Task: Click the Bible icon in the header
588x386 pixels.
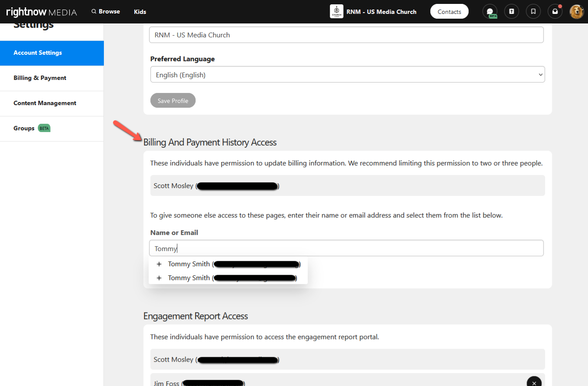Action: click(512, 12)
